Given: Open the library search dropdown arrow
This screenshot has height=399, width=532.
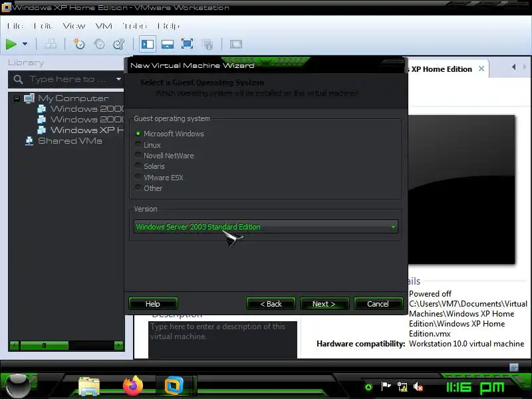Looking at the screenshot, I should pos(118,79).
